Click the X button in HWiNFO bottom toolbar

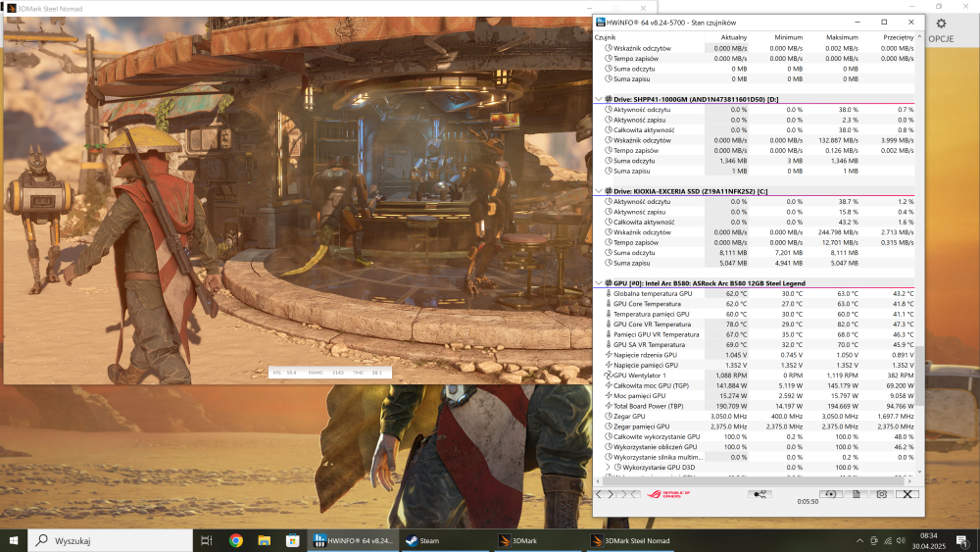908,494
